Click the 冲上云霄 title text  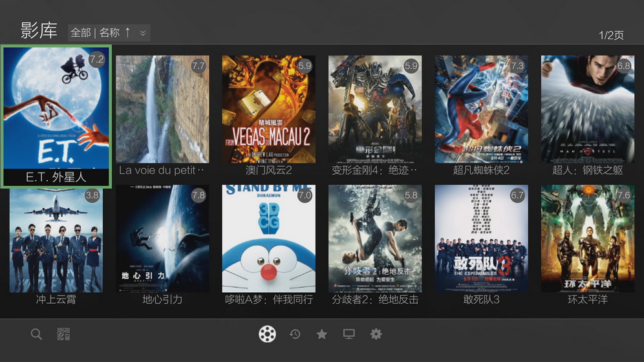(x=56, y=299)
